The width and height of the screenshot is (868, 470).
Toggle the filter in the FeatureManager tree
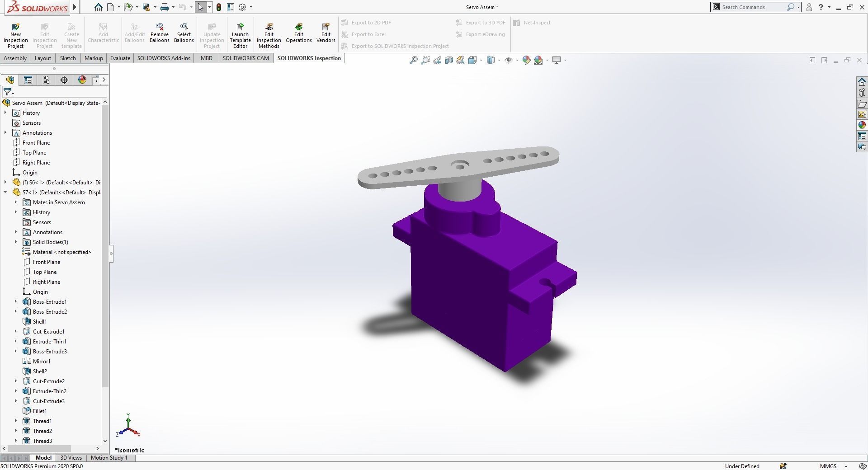6,92
